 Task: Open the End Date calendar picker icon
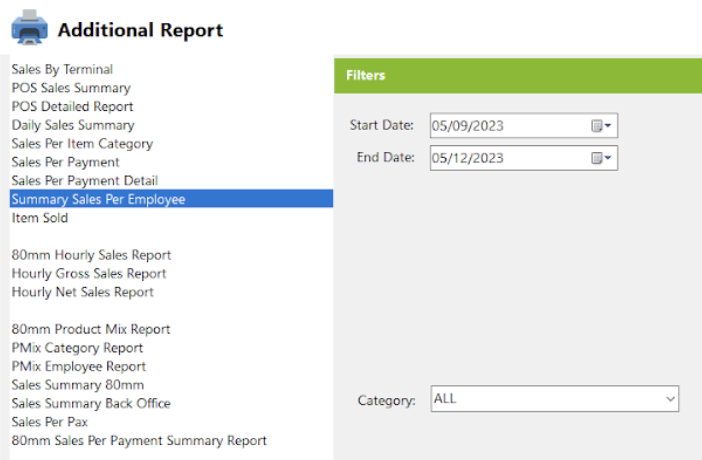pos(601,158)
